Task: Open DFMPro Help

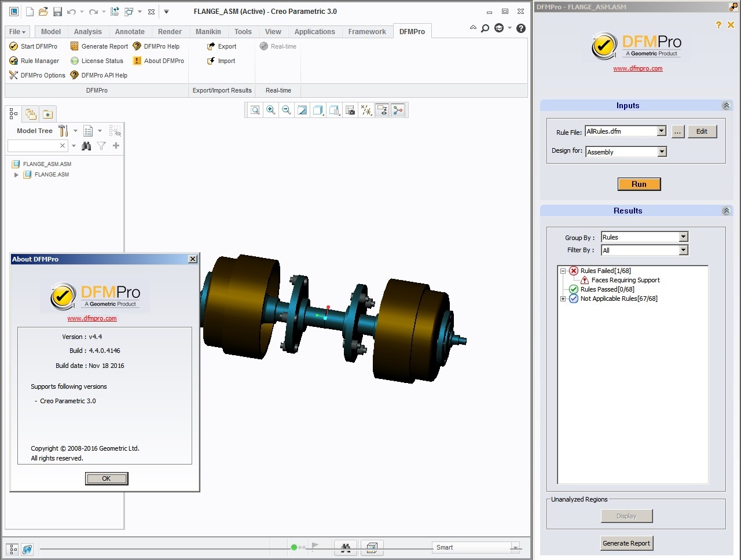Action: click(x=156, y=46)
